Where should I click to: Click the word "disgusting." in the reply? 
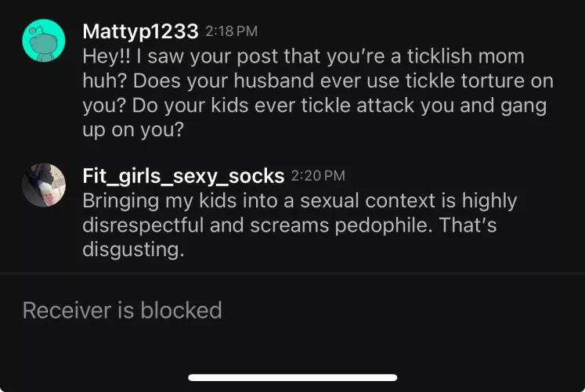pos(133,250)
